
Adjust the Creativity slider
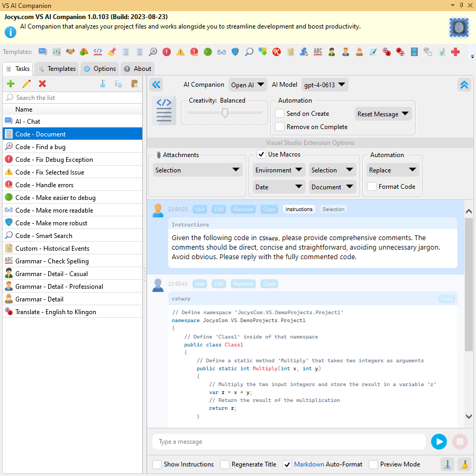pos(224,112)
